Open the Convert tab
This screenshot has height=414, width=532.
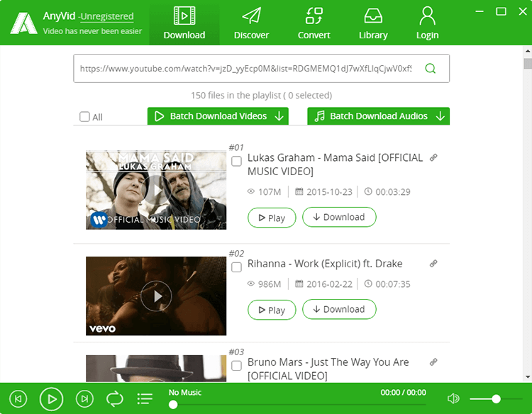click(x=314, y=23)
